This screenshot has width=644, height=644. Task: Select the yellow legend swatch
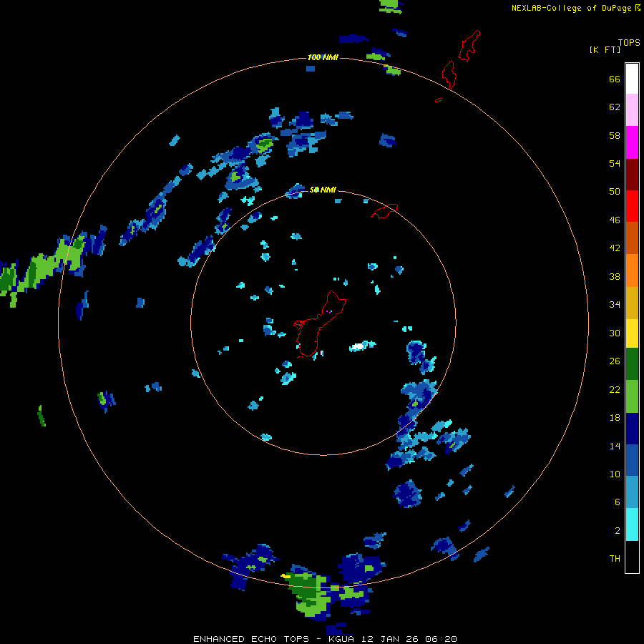pyautogui.click(x=632, y=333)
